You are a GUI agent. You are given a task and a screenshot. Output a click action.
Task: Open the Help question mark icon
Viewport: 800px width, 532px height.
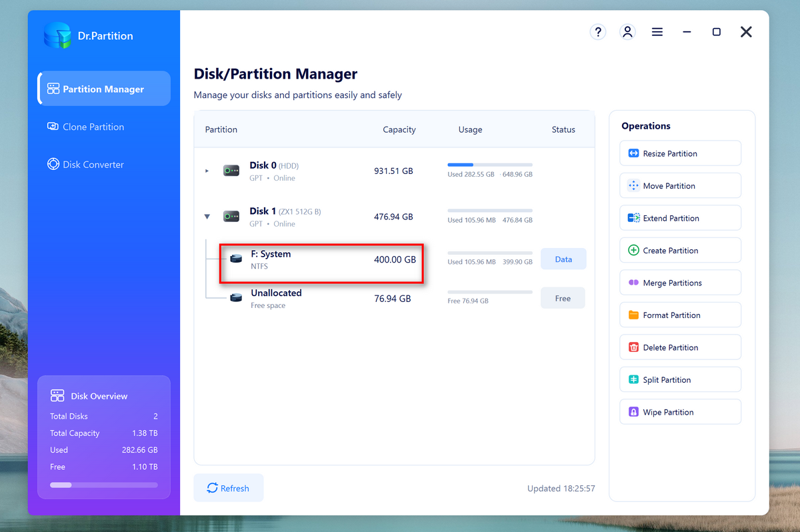click(598, 31)
